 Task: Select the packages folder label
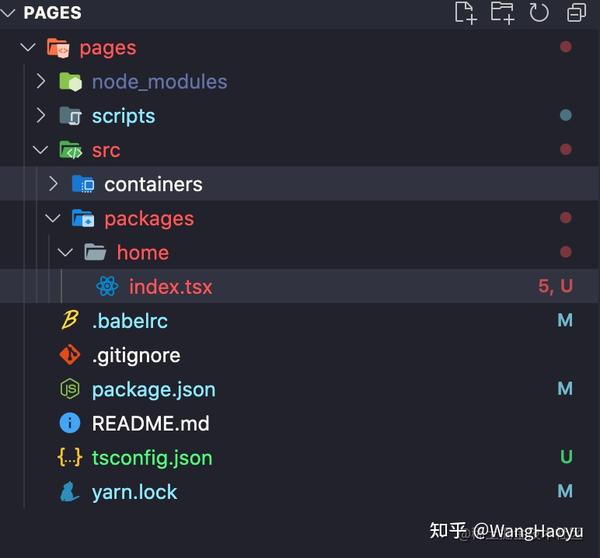(149, 219)
